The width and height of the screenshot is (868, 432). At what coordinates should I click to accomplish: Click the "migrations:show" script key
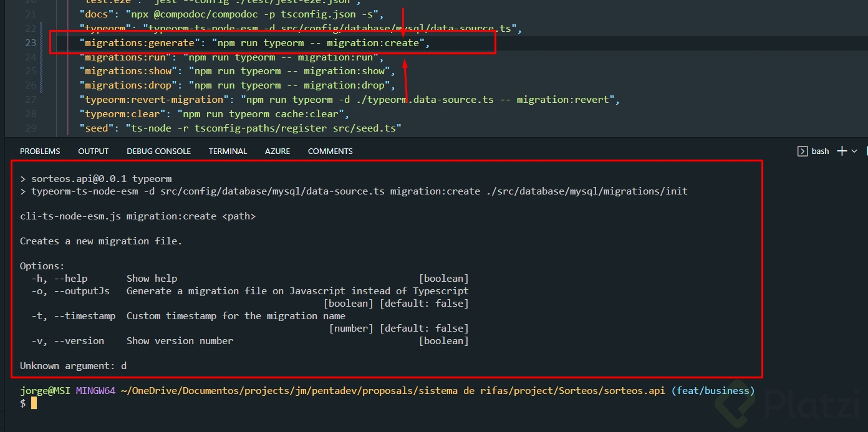128,71
